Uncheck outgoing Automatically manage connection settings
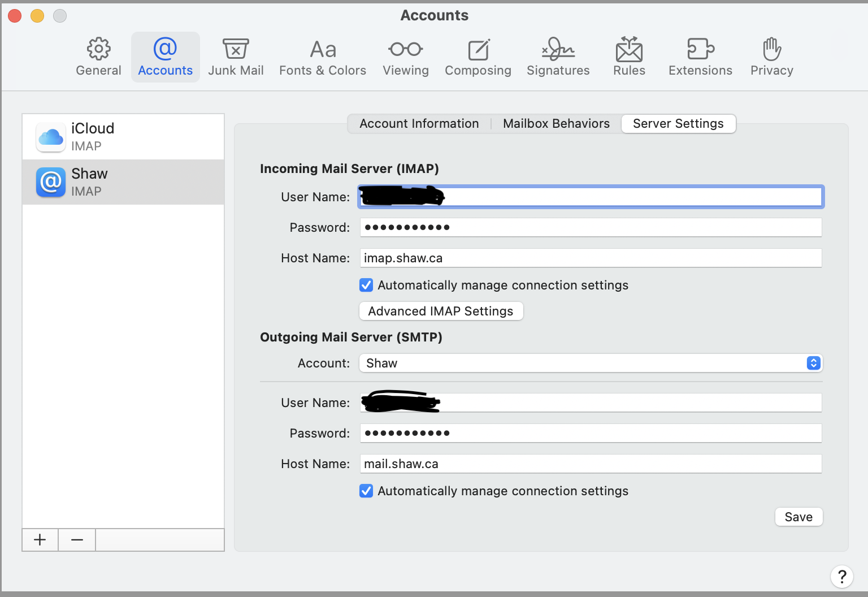 (366, 491)
